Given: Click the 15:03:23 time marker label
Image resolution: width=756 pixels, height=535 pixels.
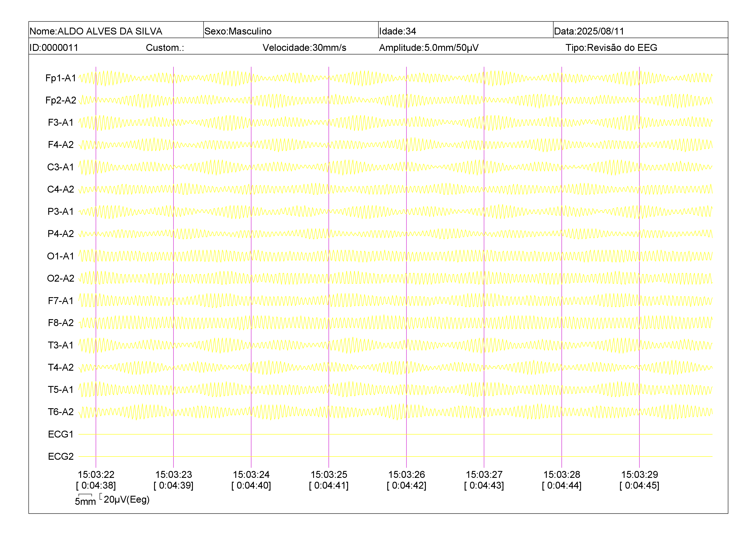Looking at the screenshot, I should 173,475.
